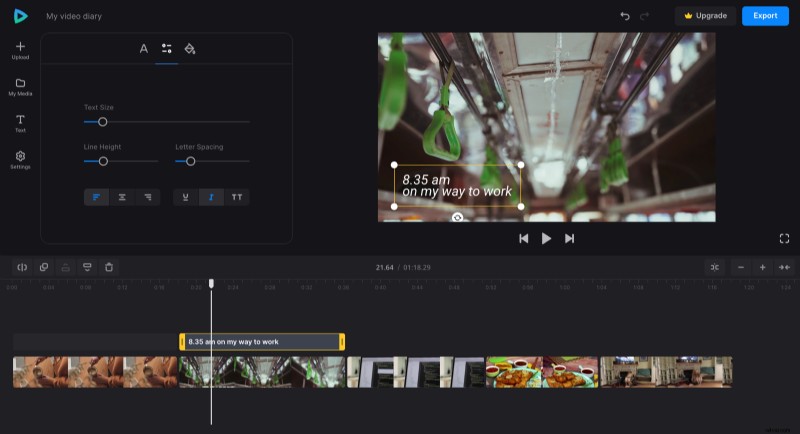Adjust the Line Height slider

103,161
